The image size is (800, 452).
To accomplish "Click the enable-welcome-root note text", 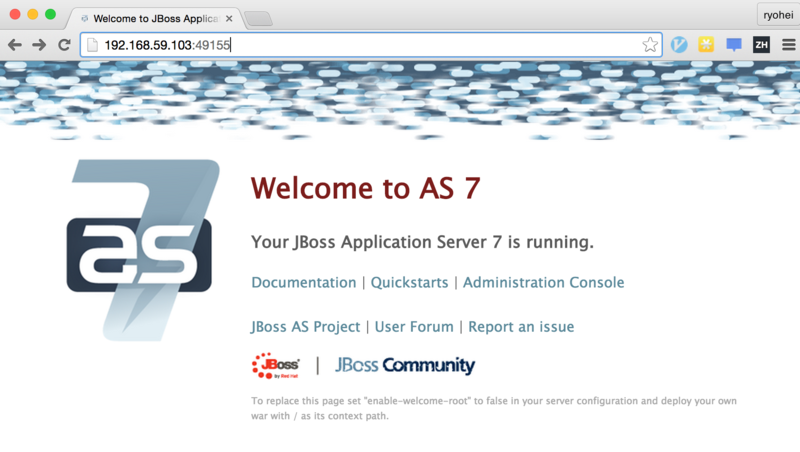I will point(493,408).
